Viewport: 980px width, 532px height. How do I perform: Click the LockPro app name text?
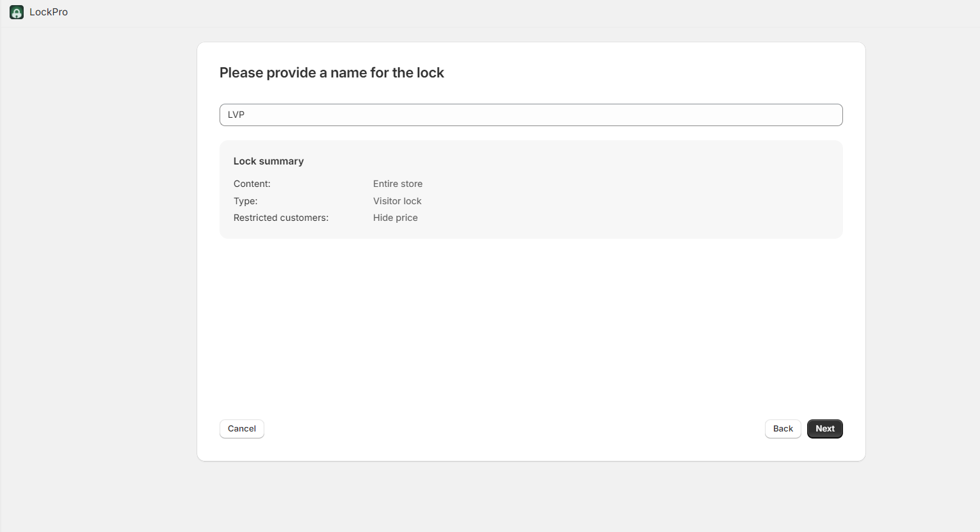click(49, 12)
